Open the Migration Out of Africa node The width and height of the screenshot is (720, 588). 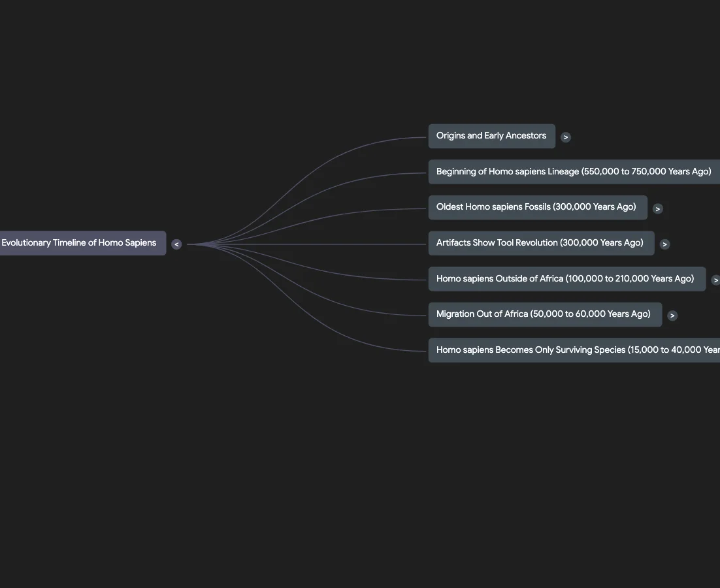coord(544,314)
